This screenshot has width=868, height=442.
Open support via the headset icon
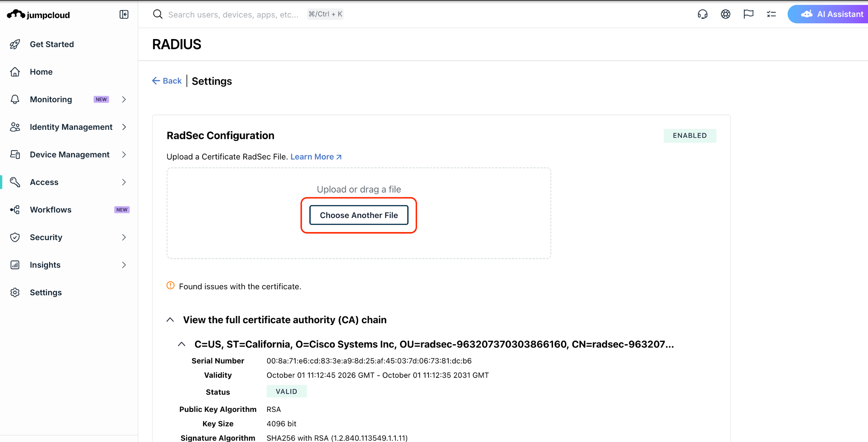[x=703, y=14]
